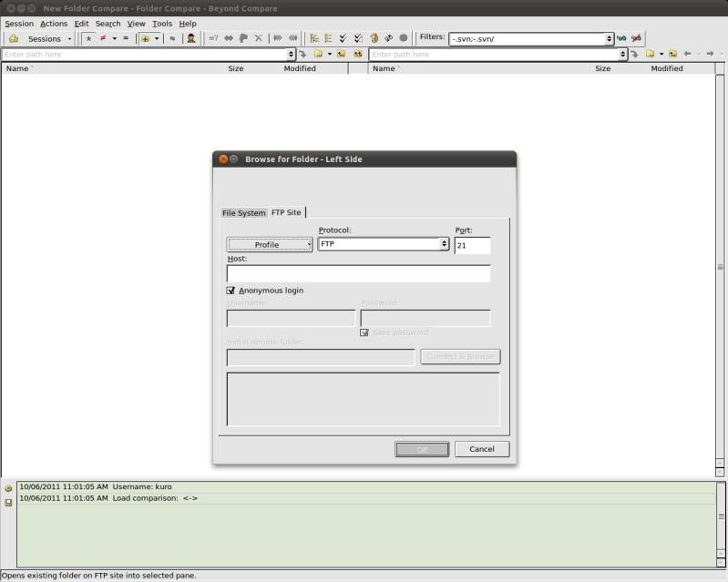The image size is (728, 582).
Task: Click the Delete (X) toolbar icon
Action: pos(259,38)
